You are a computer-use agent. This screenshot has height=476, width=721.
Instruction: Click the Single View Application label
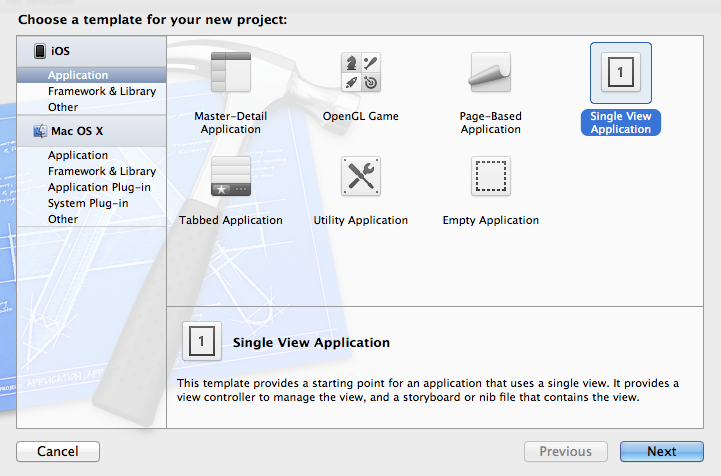pyautogui.click(x=620, y=123)
